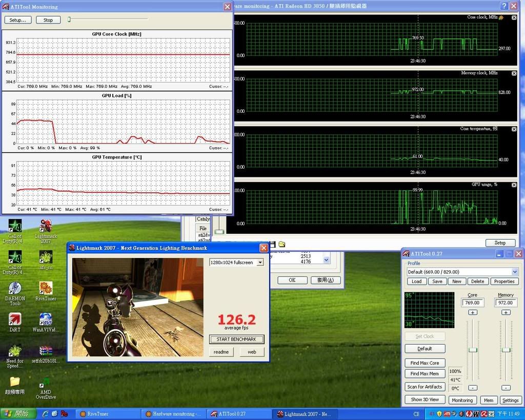
Task: Decrease Core clock with the minus button
Action: tap(473, 388)
